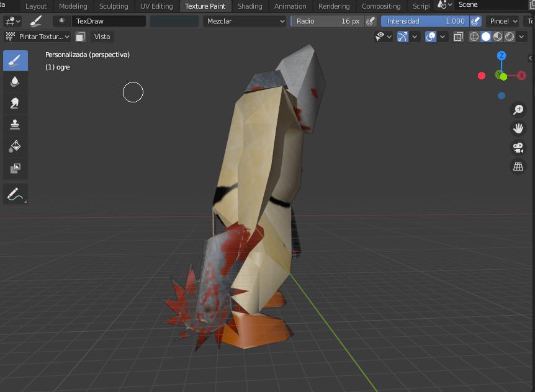Viewport: 535px width, 392px height.
Task: Click the blue negative Z gizmo dot
Action: [501, 96]
